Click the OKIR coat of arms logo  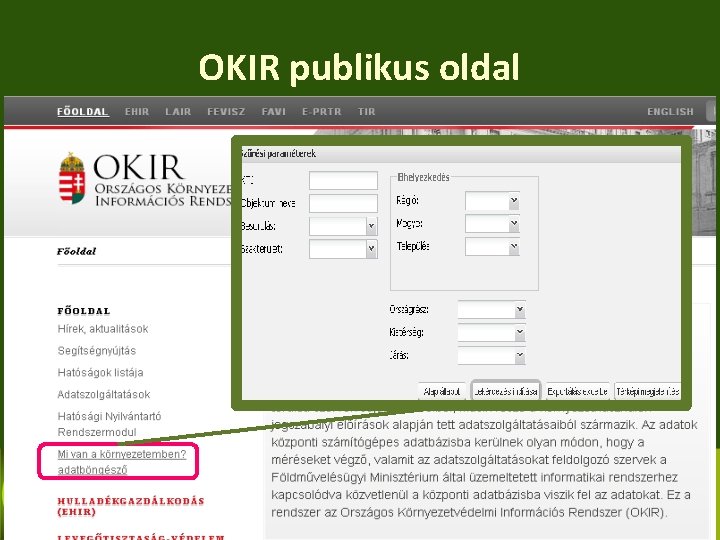point(72,178)
